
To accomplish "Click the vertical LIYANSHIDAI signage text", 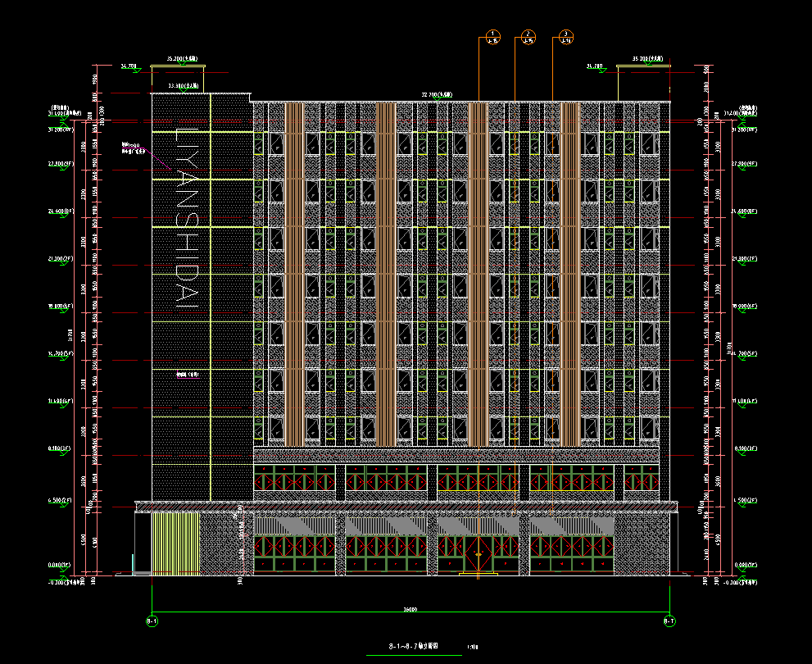I will coord(187,217).
